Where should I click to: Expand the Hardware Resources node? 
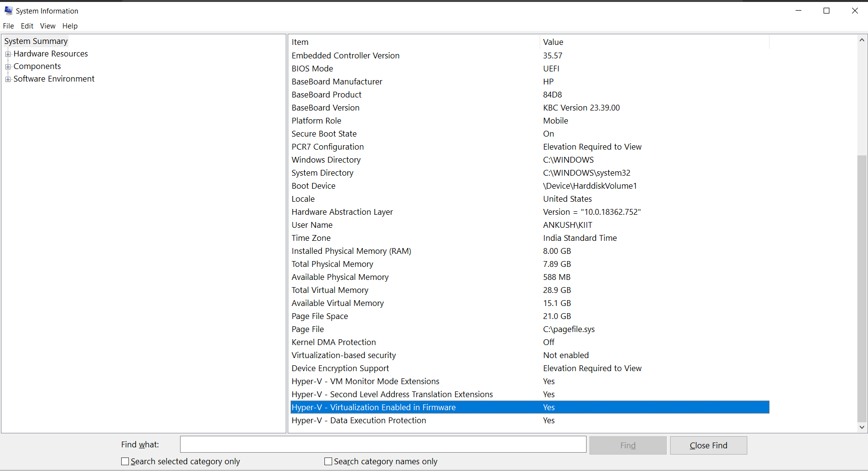tap(8, 54)
